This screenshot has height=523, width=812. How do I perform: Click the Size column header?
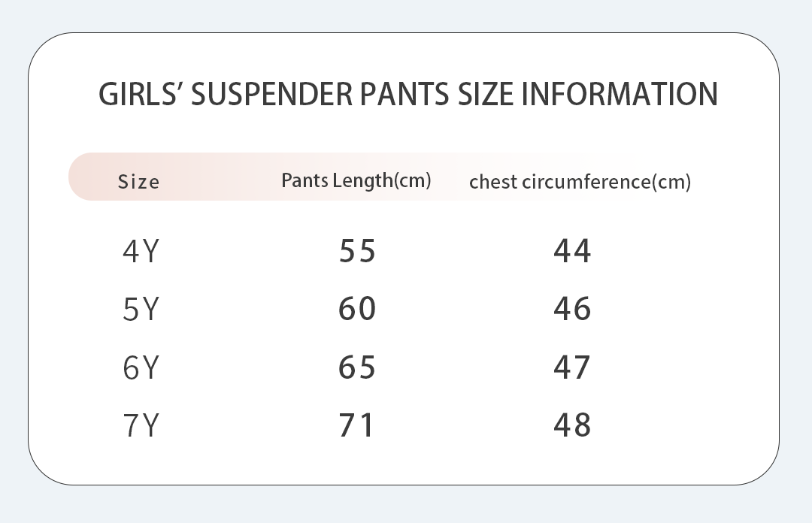138,182
